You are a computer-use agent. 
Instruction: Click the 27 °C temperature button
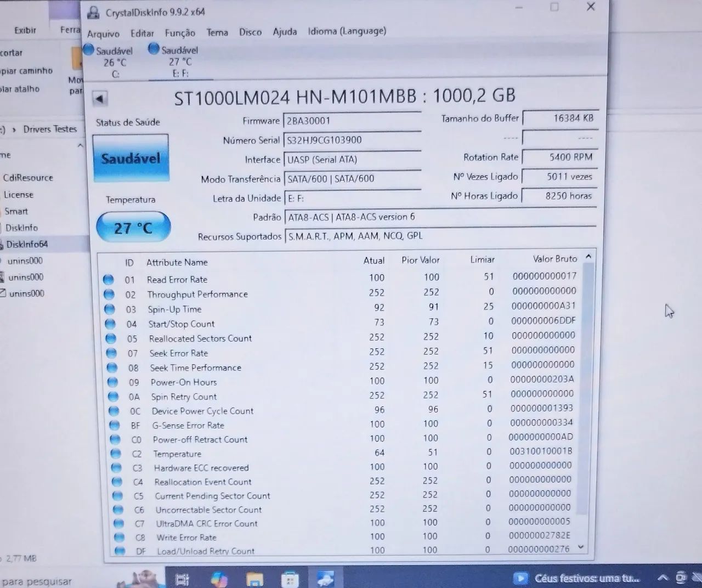(x=133, y=228)
